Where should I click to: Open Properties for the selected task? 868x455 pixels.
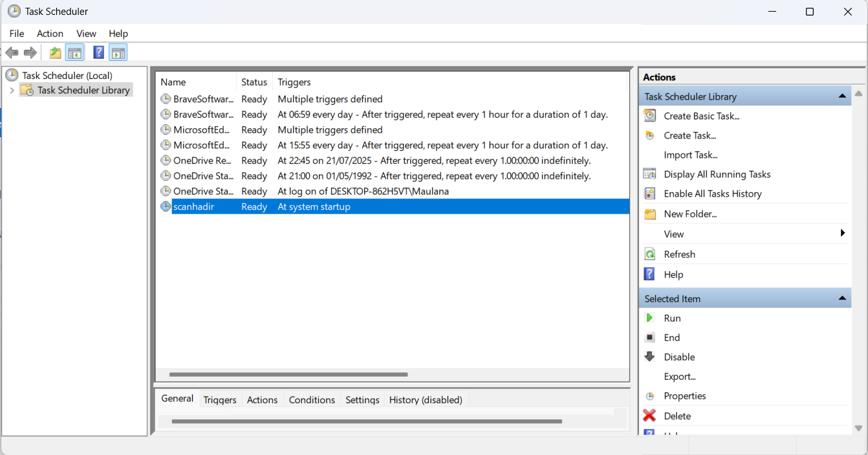pyautogui.click(x=649, y=395)
